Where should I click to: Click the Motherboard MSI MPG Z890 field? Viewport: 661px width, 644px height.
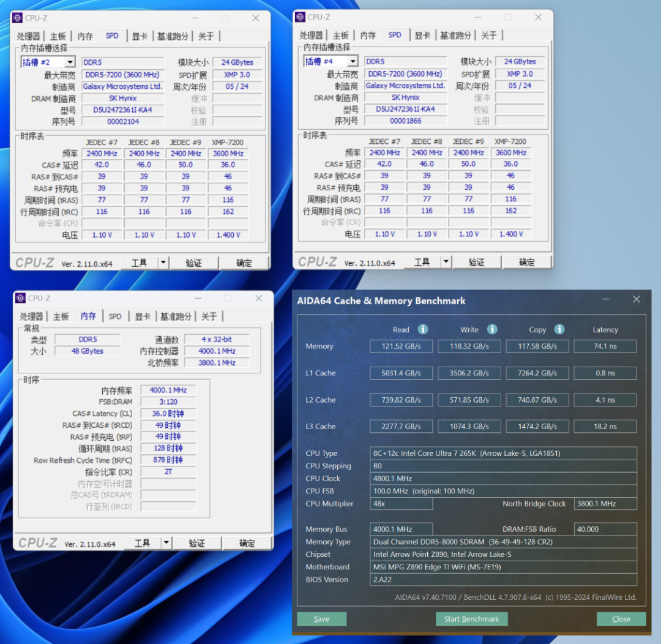click(503, 567)
